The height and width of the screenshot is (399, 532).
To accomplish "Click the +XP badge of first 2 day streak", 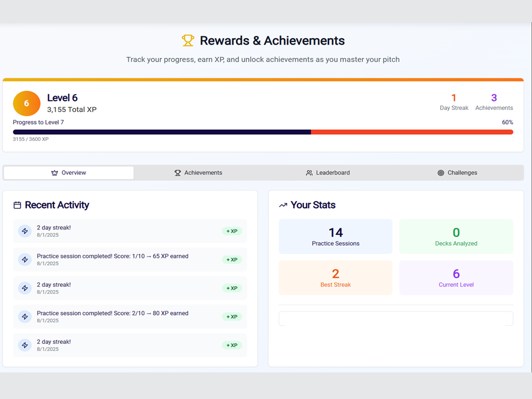I will click(x=232, y=231).
